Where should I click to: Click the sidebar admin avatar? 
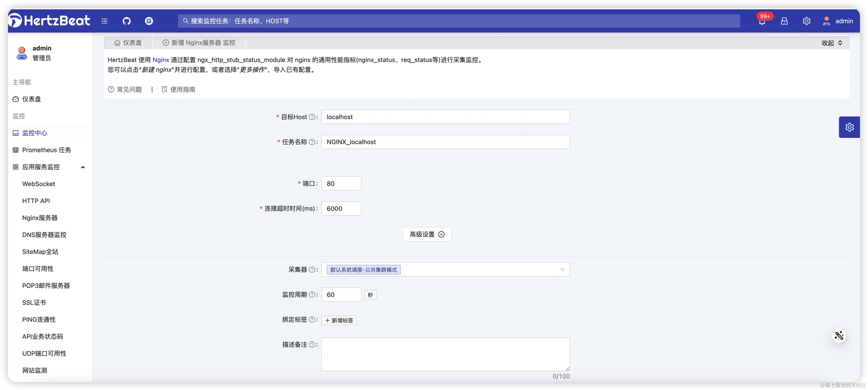22,53
